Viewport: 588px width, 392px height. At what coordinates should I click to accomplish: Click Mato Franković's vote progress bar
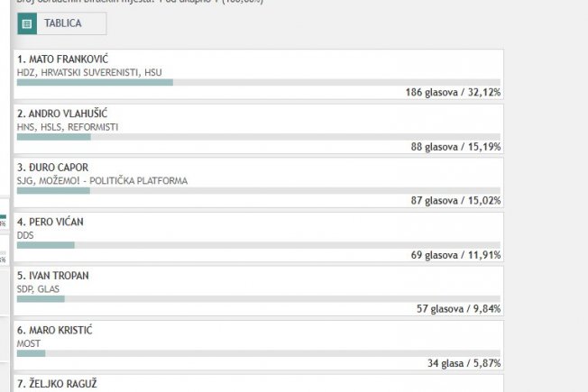click(x=258, y=82)
